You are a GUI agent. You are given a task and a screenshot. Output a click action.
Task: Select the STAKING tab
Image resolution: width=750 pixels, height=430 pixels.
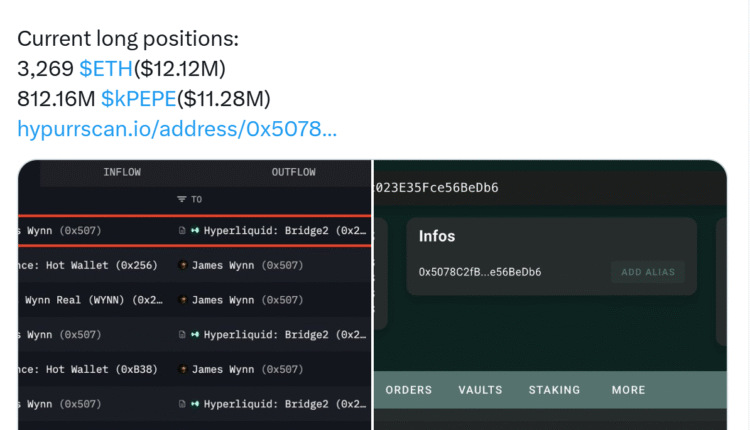tap(554, 390)
